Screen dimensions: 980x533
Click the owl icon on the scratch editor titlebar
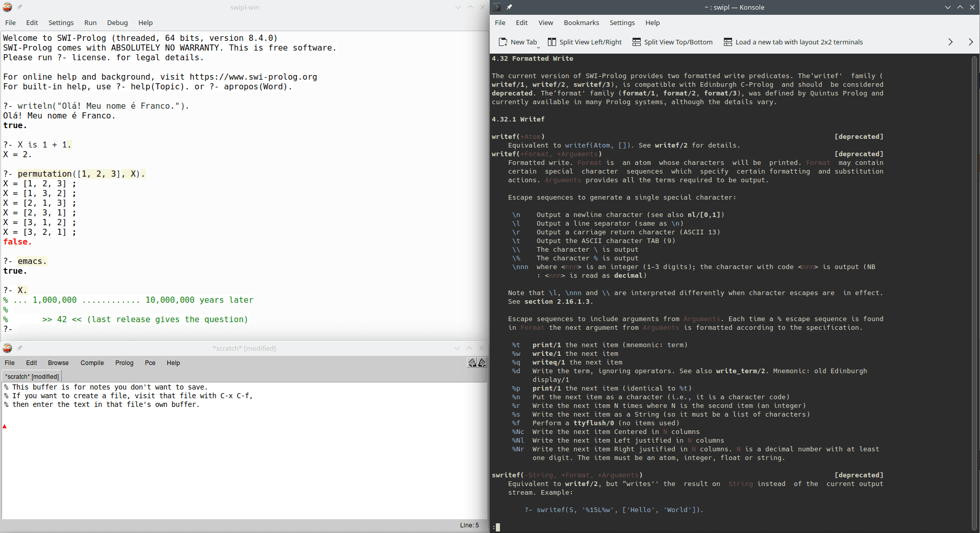point(7,348)
